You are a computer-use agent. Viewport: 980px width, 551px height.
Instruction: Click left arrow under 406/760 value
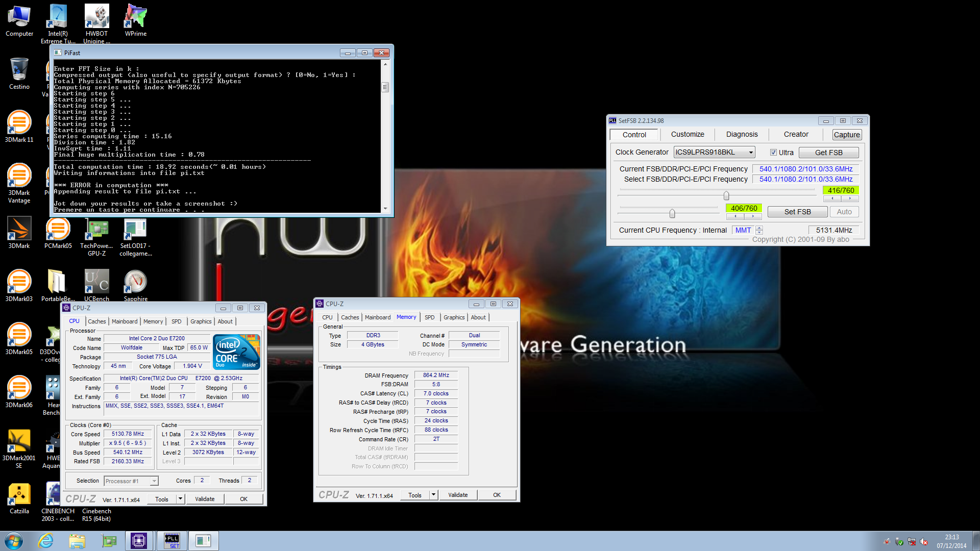(x=735, y=216)
